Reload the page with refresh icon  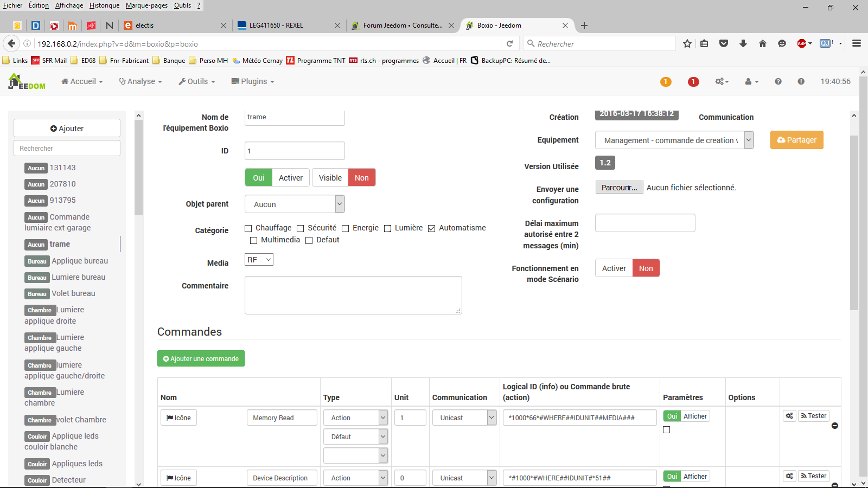509,43
